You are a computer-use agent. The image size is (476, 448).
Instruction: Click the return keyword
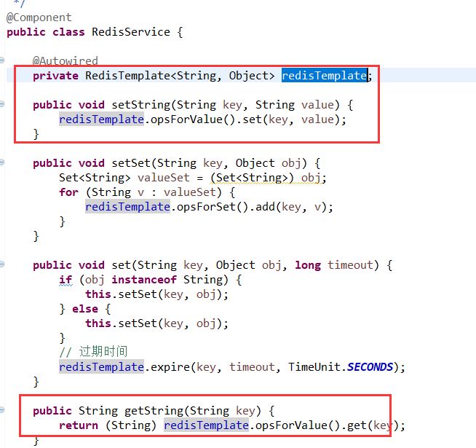pos(79,425)
